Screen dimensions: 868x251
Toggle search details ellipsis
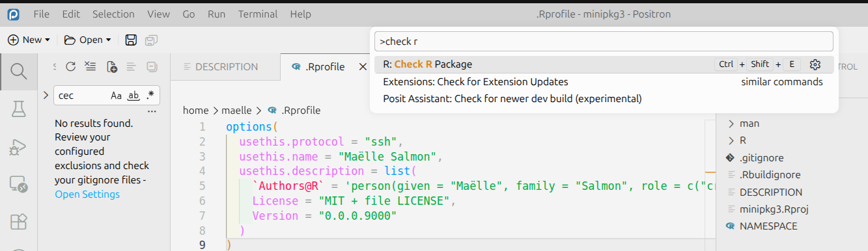point(152,112)
